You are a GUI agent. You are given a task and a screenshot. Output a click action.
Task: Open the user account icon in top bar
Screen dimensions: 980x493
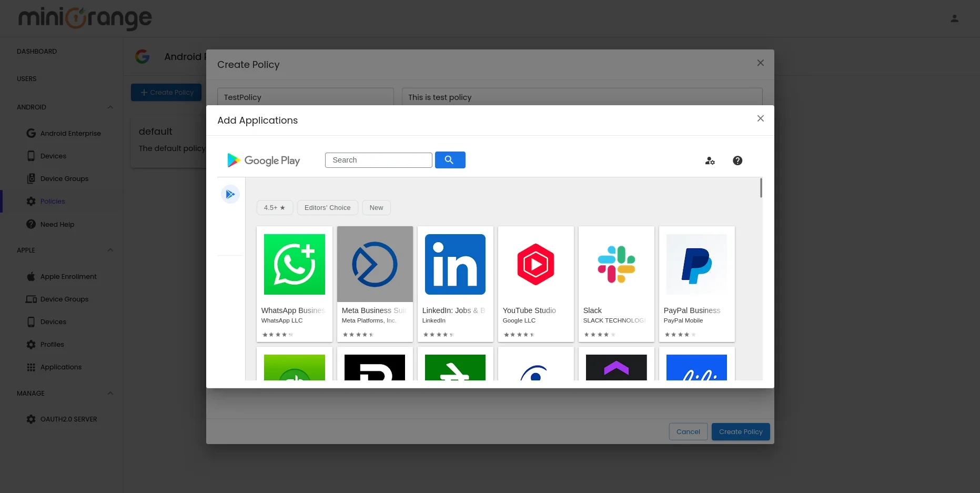point(955,18)
